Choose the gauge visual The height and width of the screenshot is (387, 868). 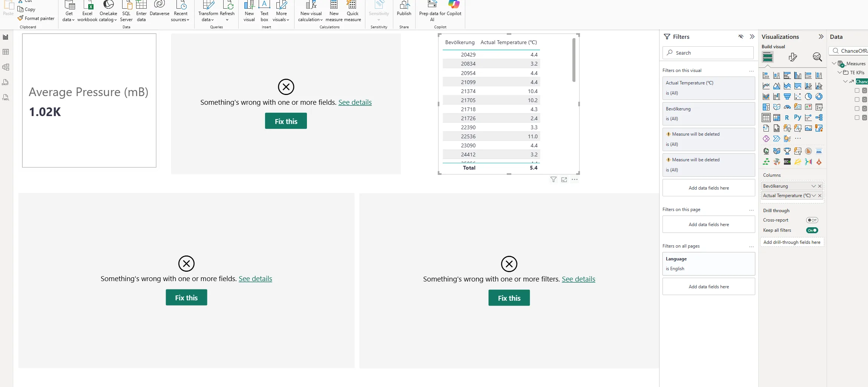tap(787, 107)
